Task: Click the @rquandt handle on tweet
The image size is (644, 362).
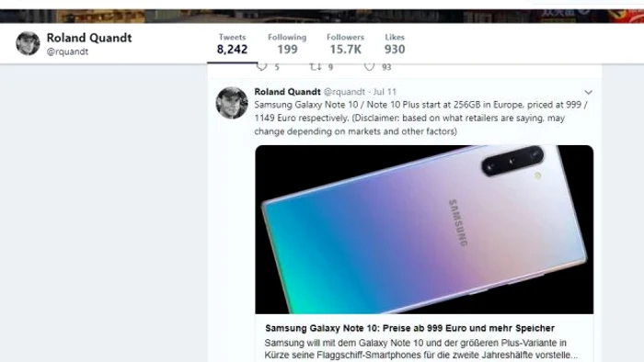Action: (x=344, y=92)
